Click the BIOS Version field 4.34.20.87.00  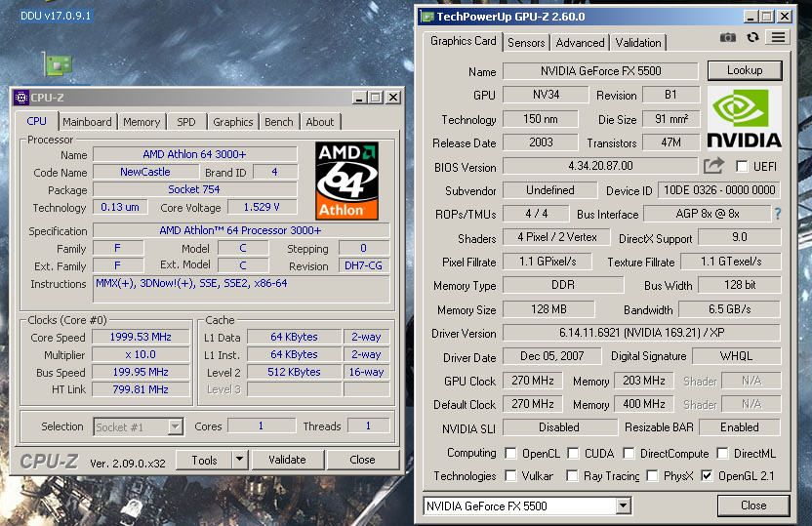(601, 166)
